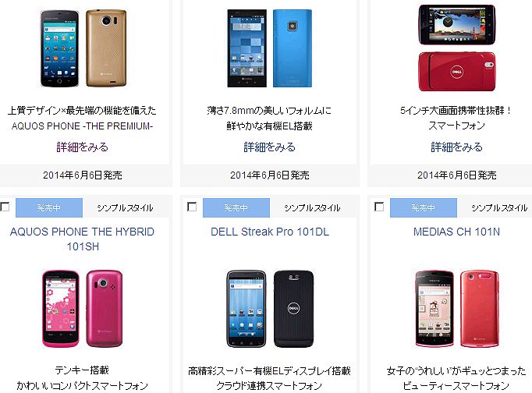Viewport: 532px width, 393px height.
Task: Click the red Dell phone product image
Action: [456, 48]
